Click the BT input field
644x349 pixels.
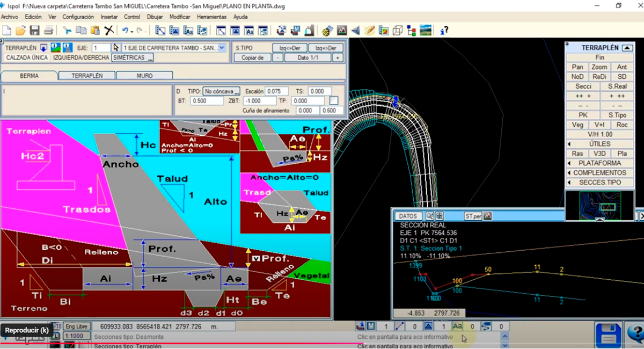click(207, 101)
